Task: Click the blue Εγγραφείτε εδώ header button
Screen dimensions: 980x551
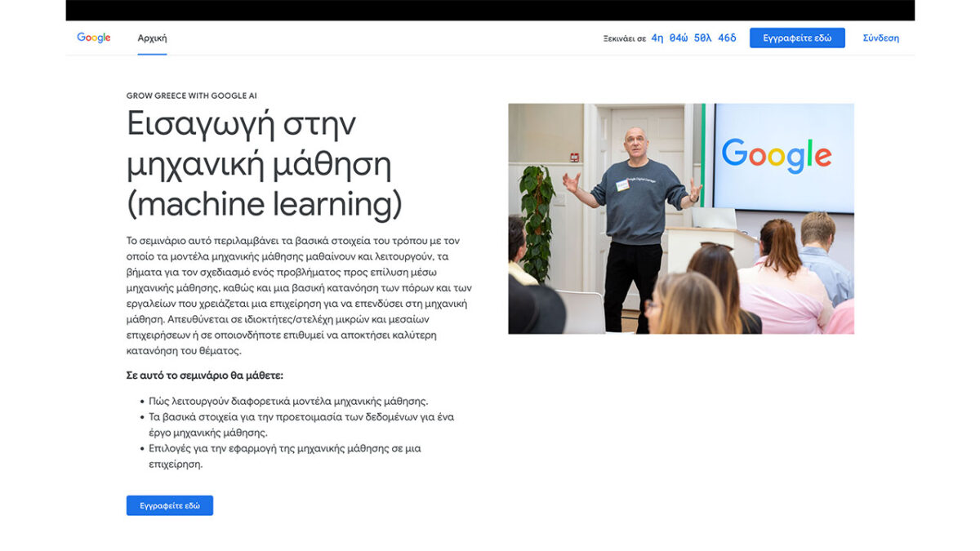Action: 797,38
